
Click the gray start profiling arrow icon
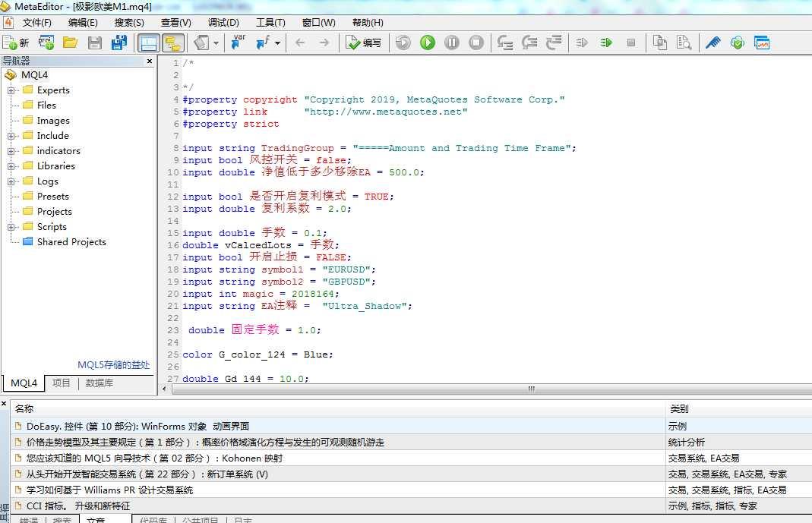(x=582, y=43)
